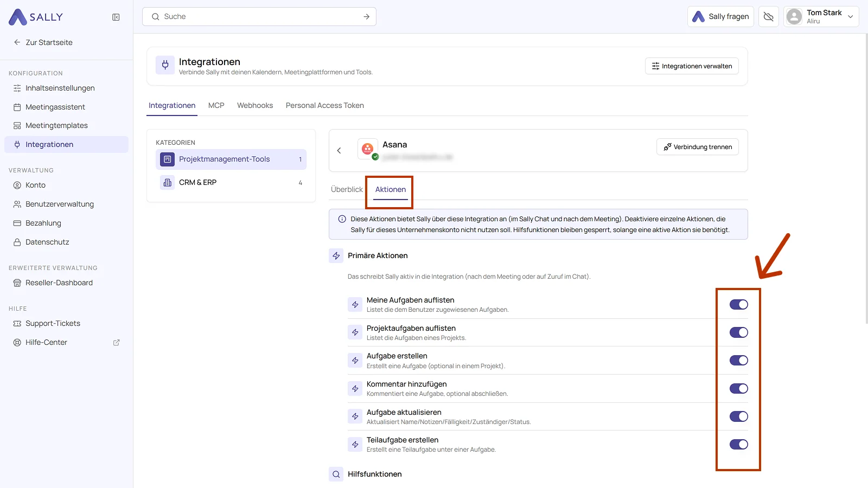Open the Tom Stark account dropdown chevron
The image size is (868, 488).
[x=851, y=17]
